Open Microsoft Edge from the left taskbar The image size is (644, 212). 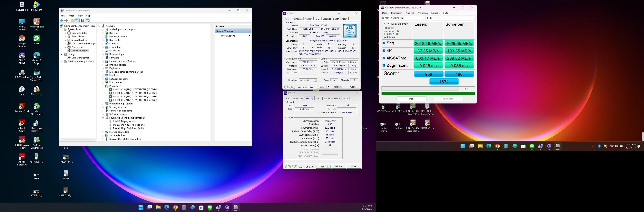pos(167,207)
